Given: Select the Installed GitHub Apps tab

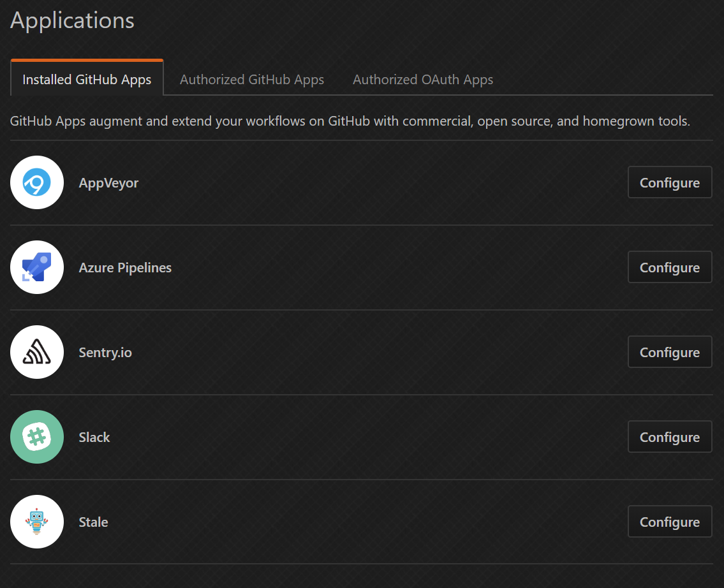Looking at the screenshot, I should (87, 79).
